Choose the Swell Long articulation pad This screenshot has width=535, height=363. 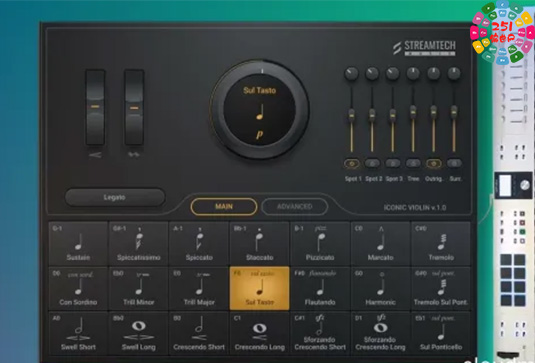pos(139,333)
